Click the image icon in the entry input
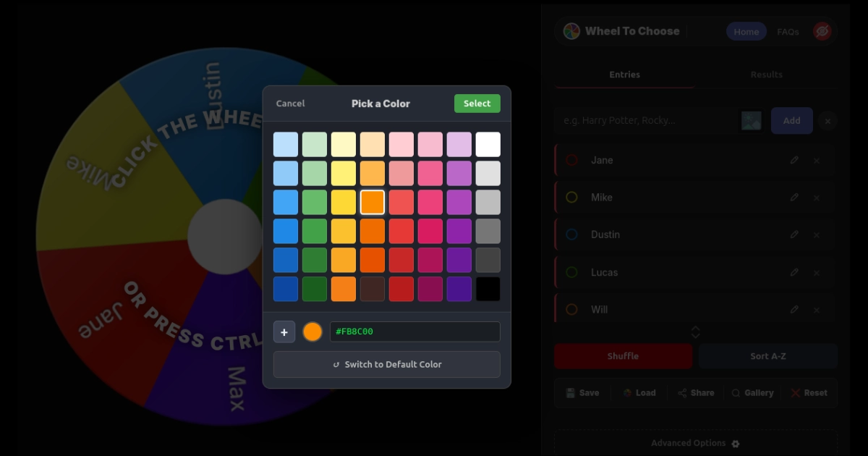 [750, 120]
